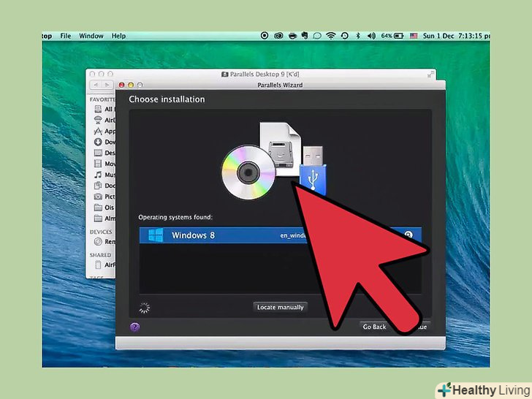This screenshot has height=399, width=532.
Task: Open Desktop folder in Finder sidebar
Action: pyautogui.click(x=104, y=153)
